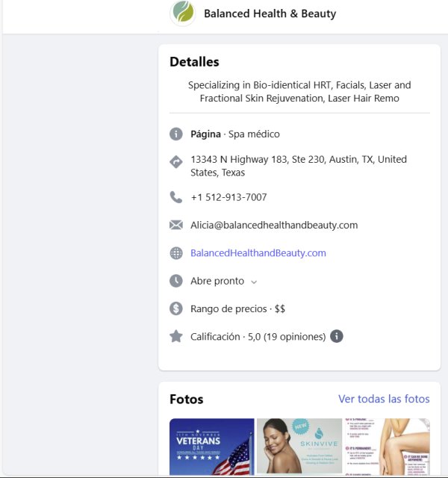This screenshot has width=448, height=478.
Task: Click Balanced Health & Beauty page title
Action: 270,13
